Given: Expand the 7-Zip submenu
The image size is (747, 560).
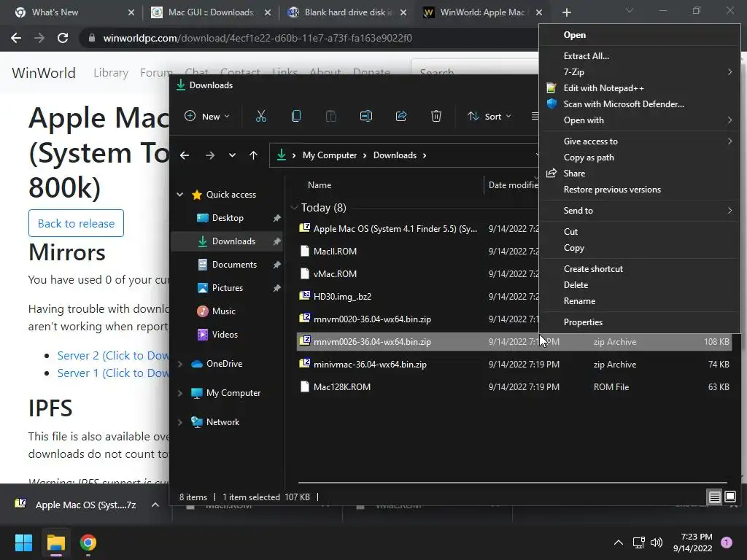Looking at the screenshot, I should (639, 72).
